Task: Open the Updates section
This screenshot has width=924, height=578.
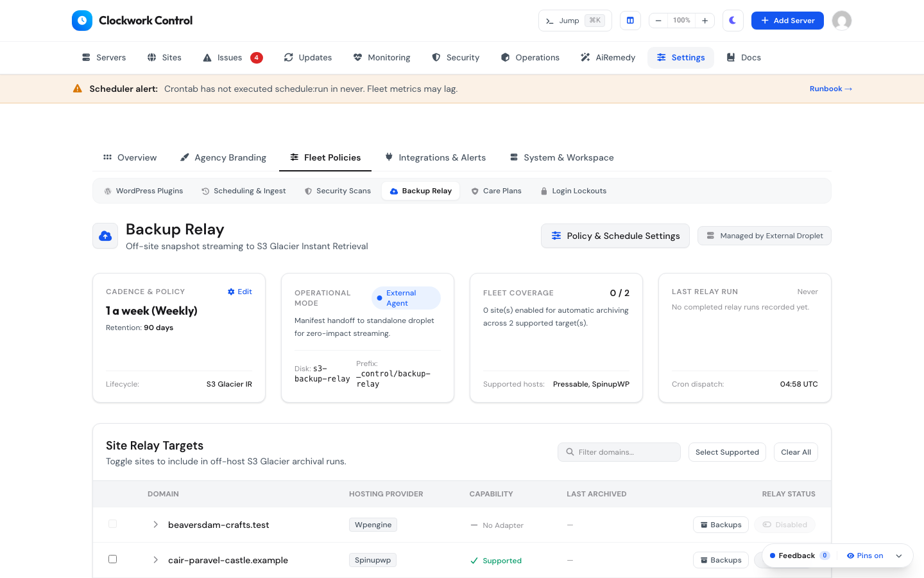Action: [x=308, y=58]
